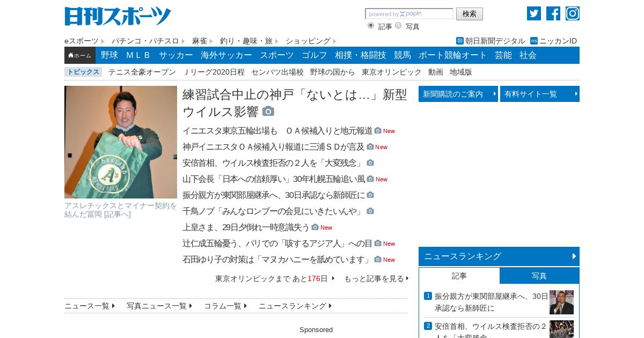Click camera icon beside 振分親方 main headline
This screenshot has height=338, width=644.
click(370, 195)
